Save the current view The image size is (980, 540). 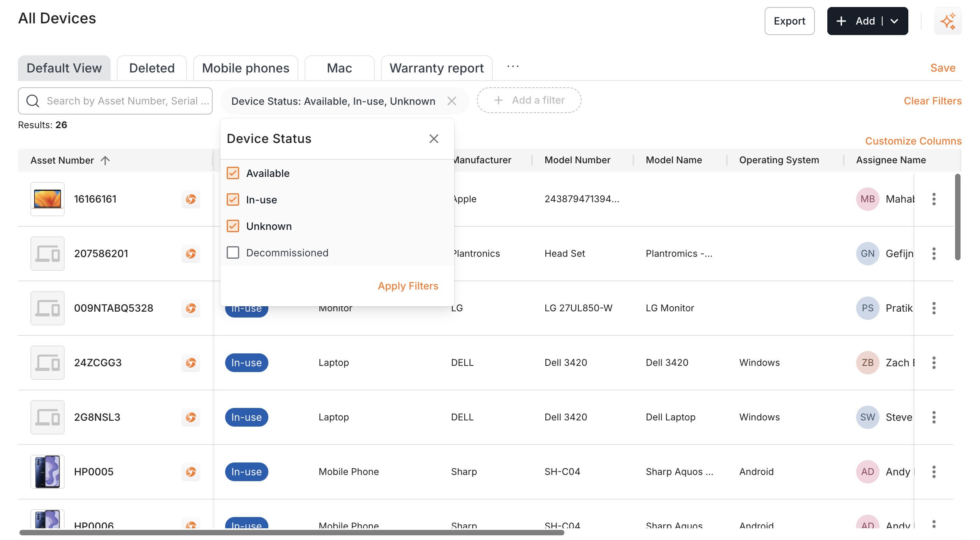[x=943, y=68]
